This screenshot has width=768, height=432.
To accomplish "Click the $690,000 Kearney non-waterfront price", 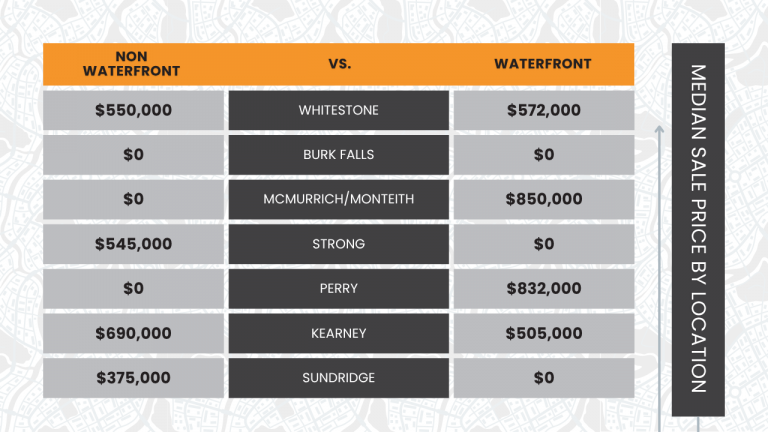I will coord(133,333).
